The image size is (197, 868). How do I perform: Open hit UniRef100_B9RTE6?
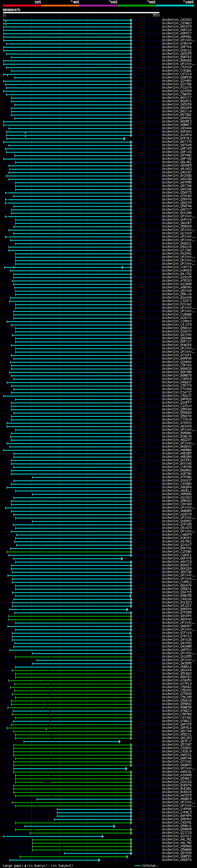[177, 57]
